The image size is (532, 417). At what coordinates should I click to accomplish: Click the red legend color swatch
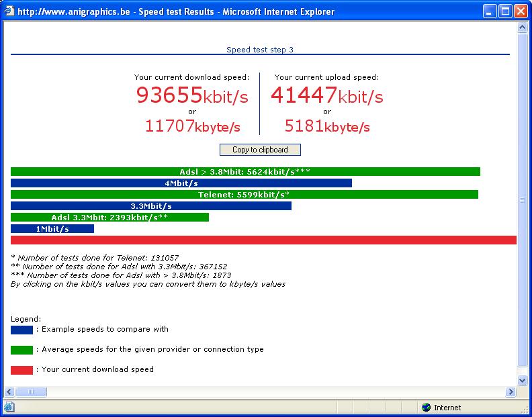coord(21,370)
